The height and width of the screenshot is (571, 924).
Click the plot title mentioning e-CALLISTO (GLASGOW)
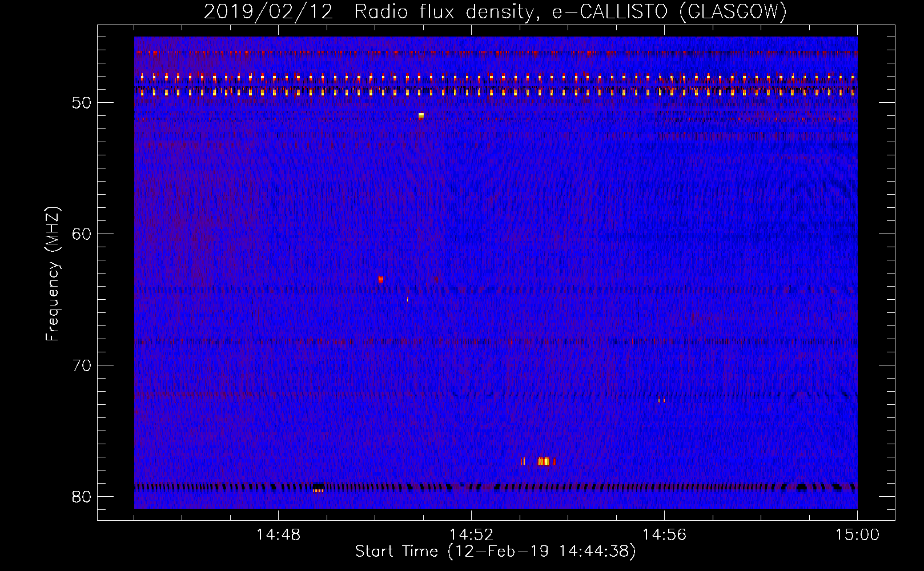[x=495, y=11]
